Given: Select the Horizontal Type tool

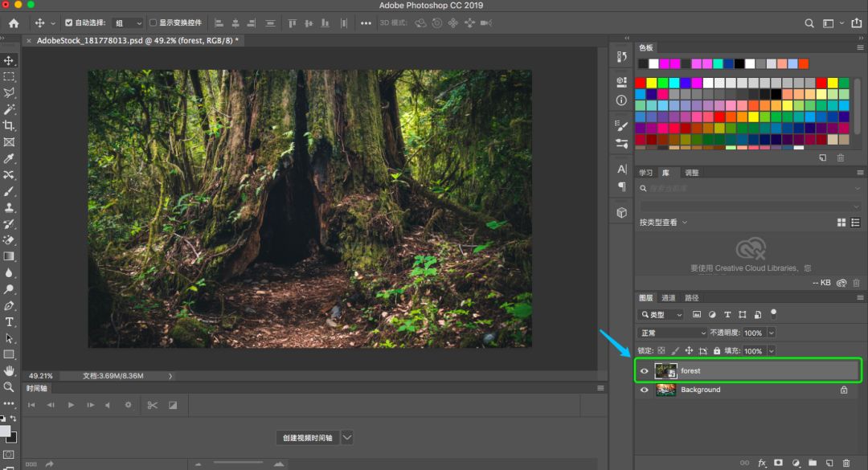Looking at the screenshot, I should pos(10,321).
